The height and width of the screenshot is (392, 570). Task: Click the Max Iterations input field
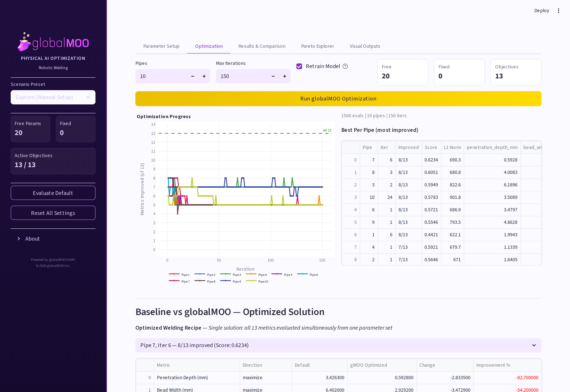pyautogui.click(x=242, y=76)
